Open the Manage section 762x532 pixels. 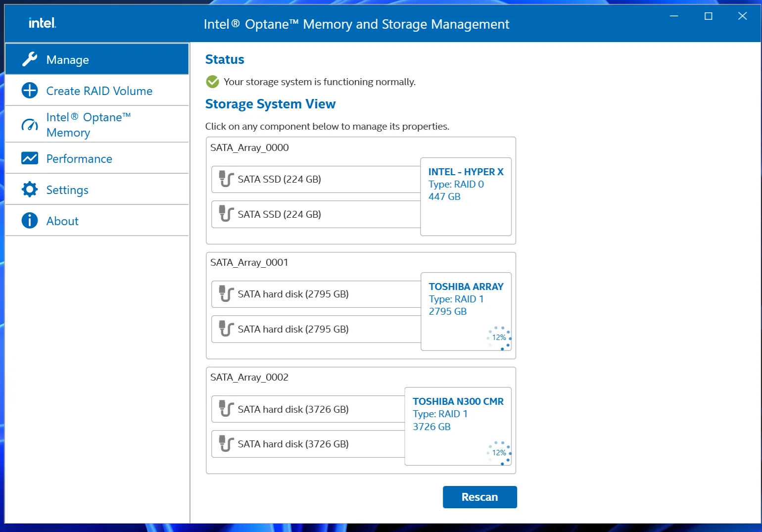(97, 59)
